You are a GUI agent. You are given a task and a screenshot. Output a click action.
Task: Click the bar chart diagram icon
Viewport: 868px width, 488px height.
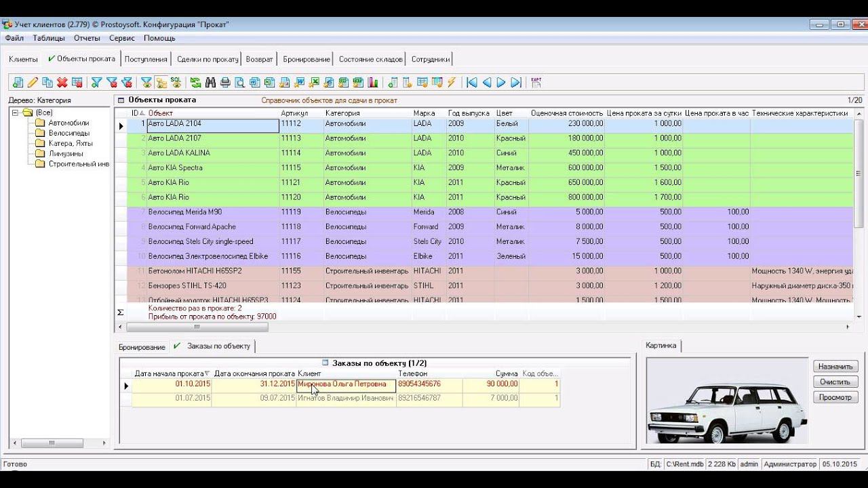[x=373, y=83]
